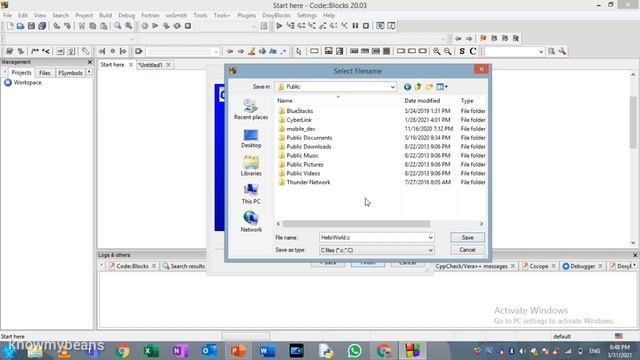Click the selection arrow tool icon
The height and width of the screenshot is (360, 640).
point(299,51)
